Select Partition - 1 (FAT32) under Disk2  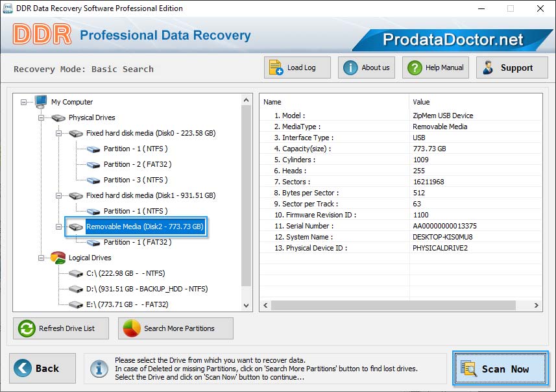point(138,242)
